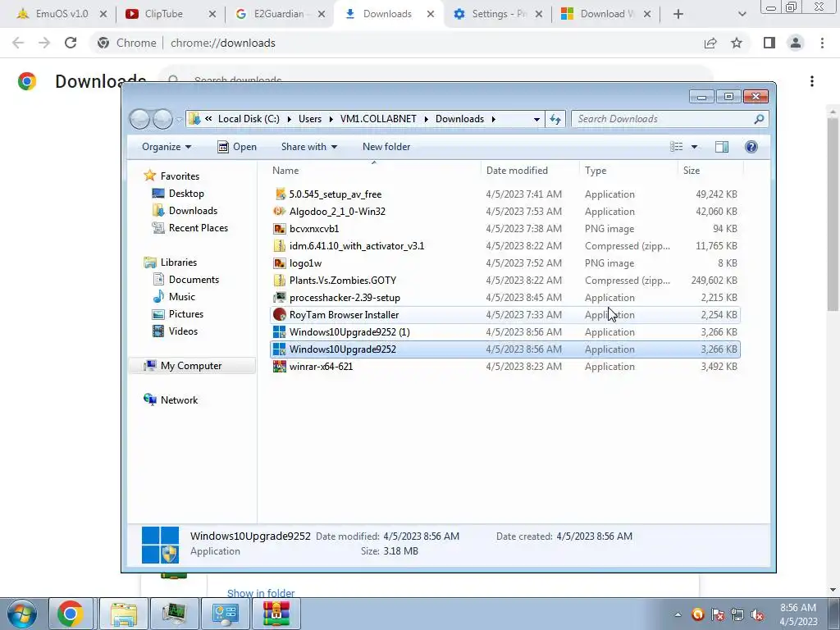Viewport: 840px width, 630px height.
Task: Open the Share with dropdown
Action: pyautogui.click(x=309, y=147)
